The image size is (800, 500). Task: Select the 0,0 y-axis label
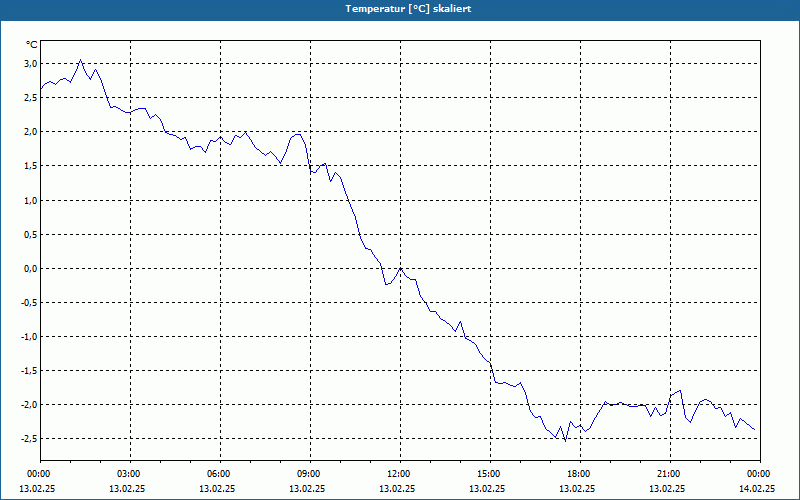click(x=31, y=269)
